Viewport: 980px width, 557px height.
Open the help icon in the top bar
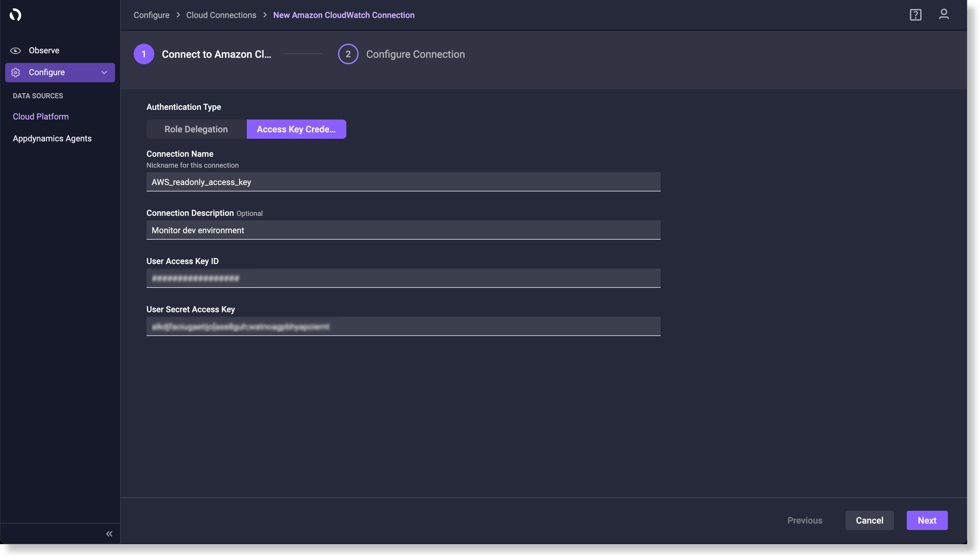pyautogui.click(x=915, y=15)
